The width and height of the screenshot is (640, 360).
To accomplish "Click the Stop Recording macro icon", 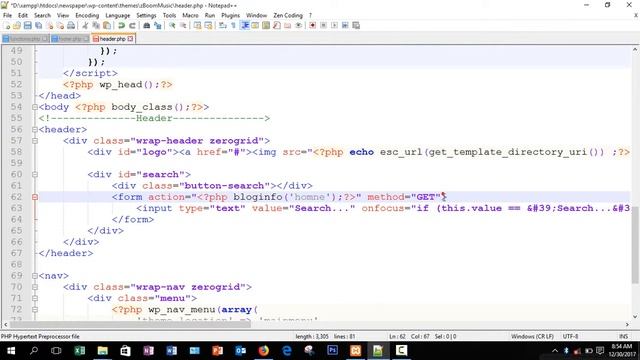I will (x=323, y=25).
